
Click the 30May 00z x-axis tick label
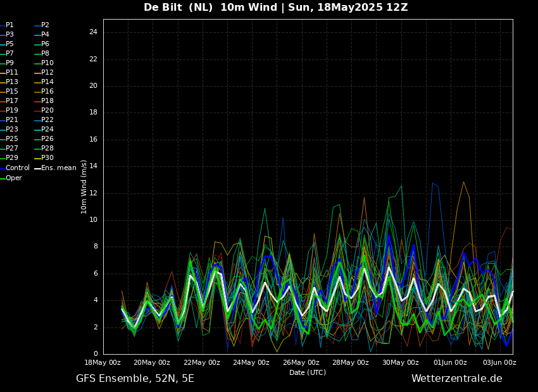401,363
